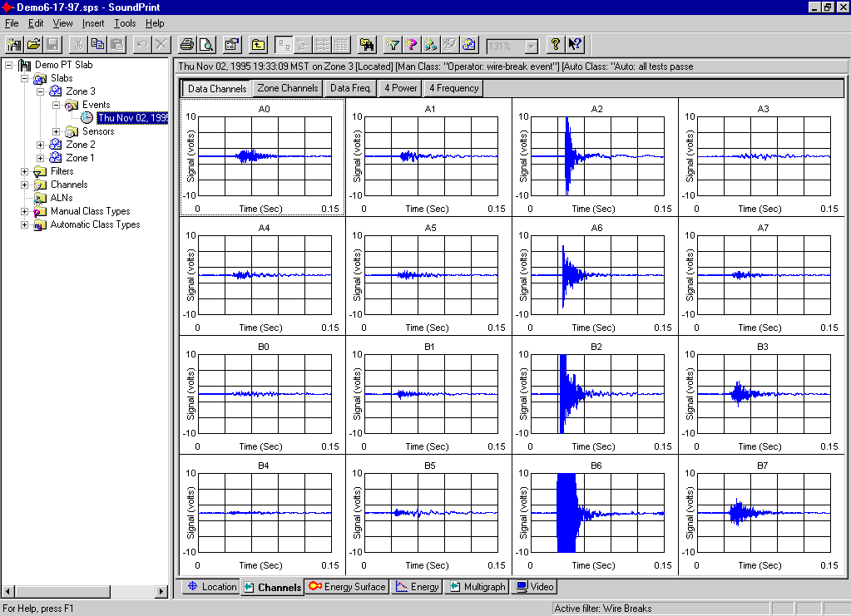This screenshot has height=616, width=851.
Task: Collapse the Events tree node
Action: [56, 105]
